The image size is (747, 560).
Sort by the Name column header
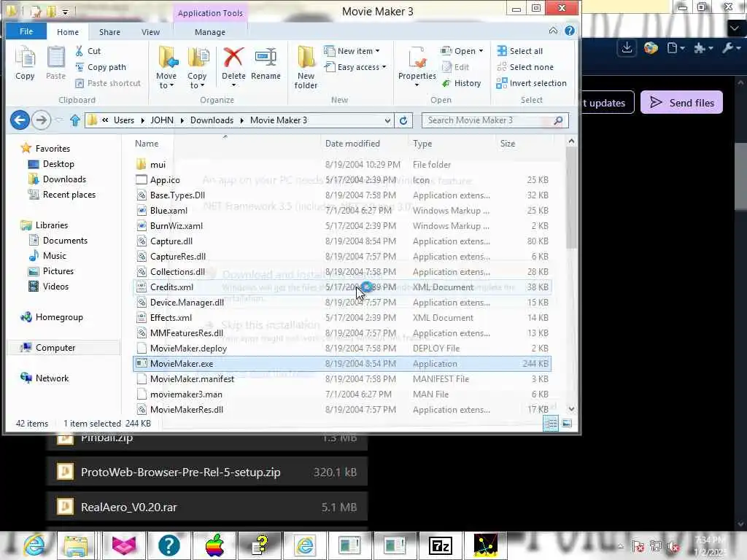147,144
